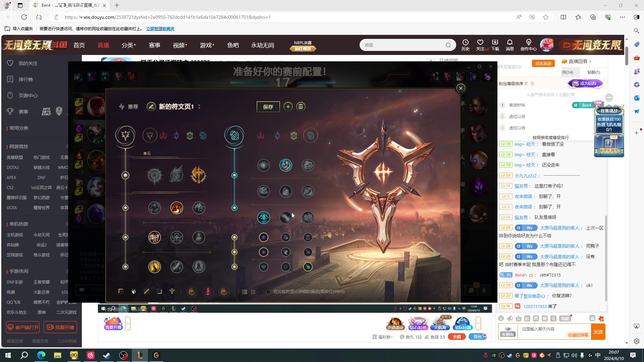Switch to the 钻粉(1) tab
The height and width of the screenshot is (362, 644).
(594, 72)
